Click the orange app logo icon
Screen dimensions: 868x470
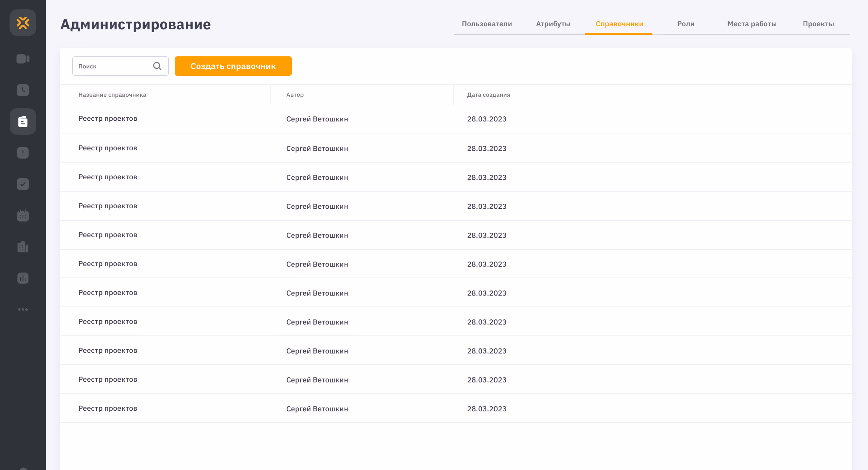coord(23,23)
